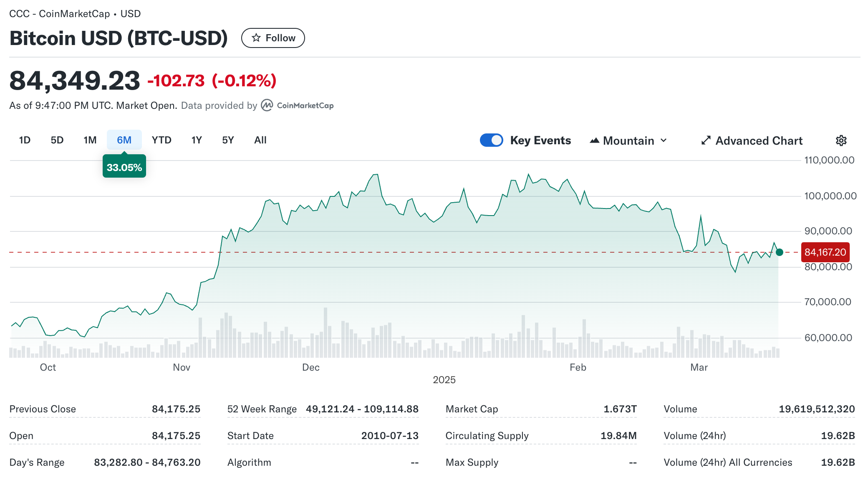Show the 5Y price history

point(228,140)
